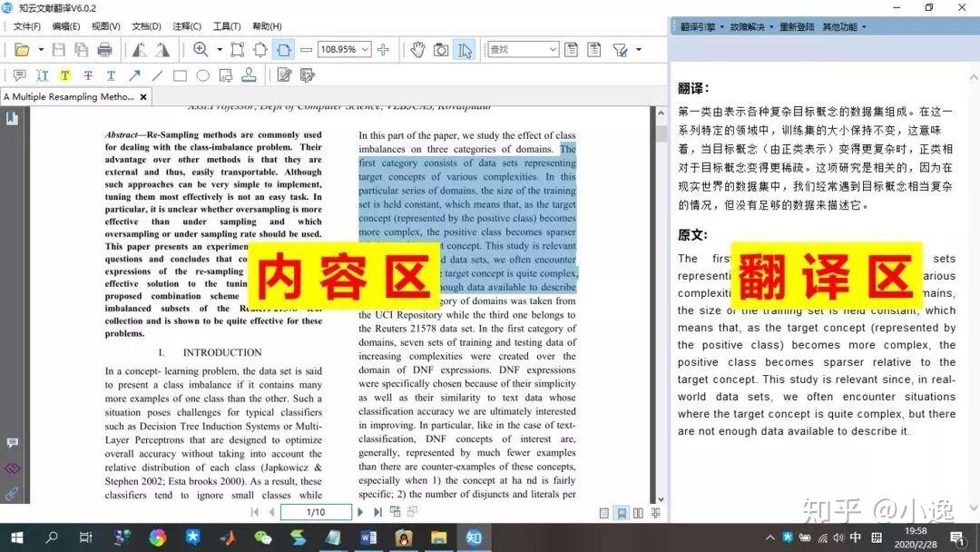Select the Arrow drawing tool
Viewport: 980px width, 552px height.
coord(135,77)
